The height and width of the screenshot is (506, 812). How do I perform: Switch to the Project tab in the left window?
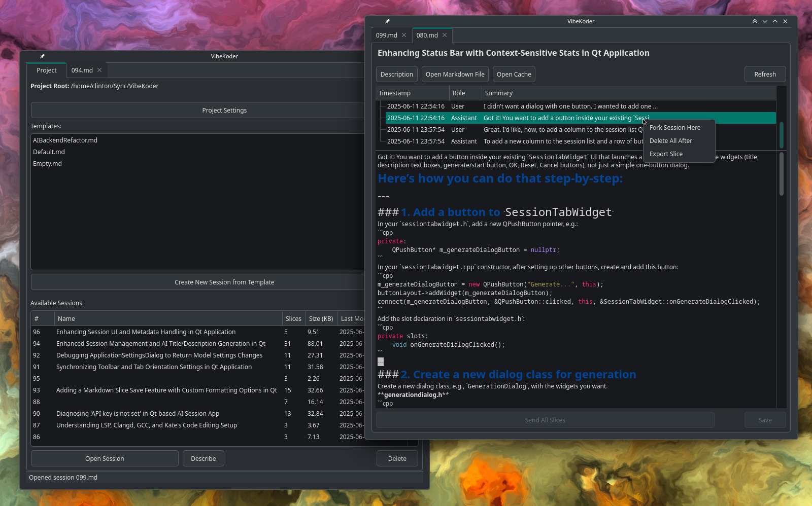coord(47,70)
